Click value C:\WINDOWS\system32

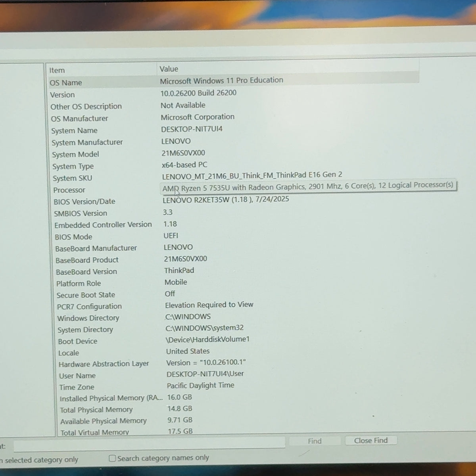point(205,328)
